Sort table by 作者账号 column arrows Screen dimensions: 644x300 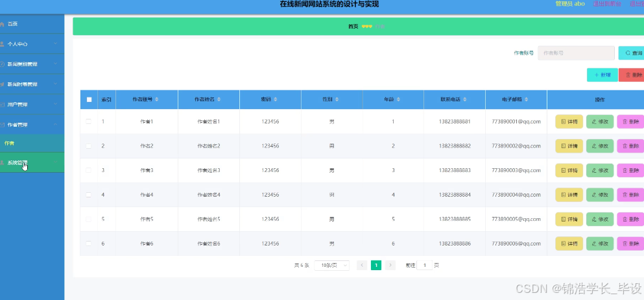pyautogui.click(x=156, y=99)
